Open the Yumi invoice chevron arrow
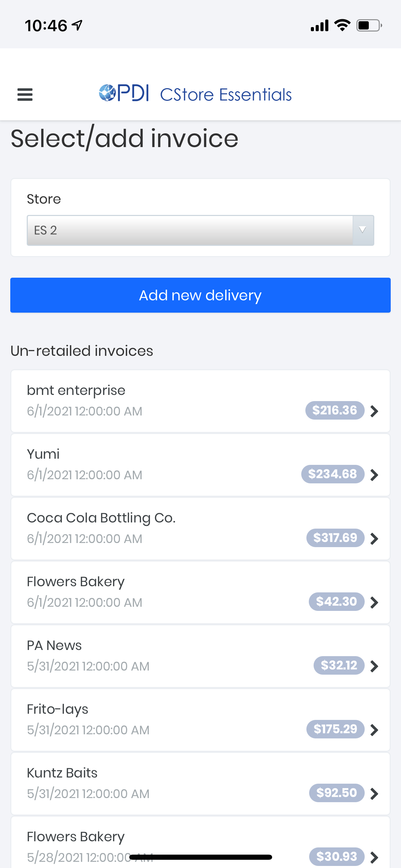The height and width of the screenshot is (868, 401). click(x=375, y=475)
